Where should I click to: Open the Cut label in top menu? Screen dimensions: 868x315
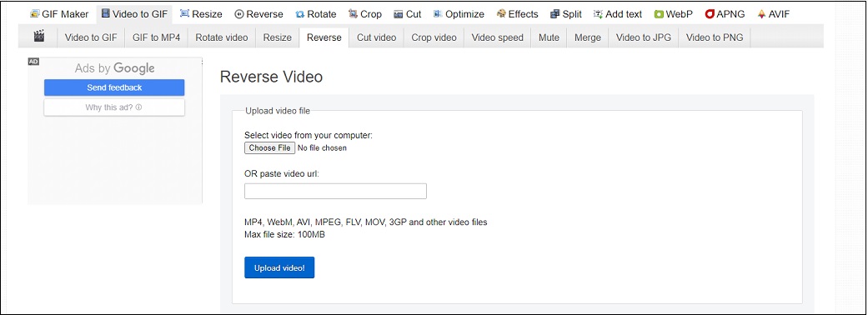[414, 14]
